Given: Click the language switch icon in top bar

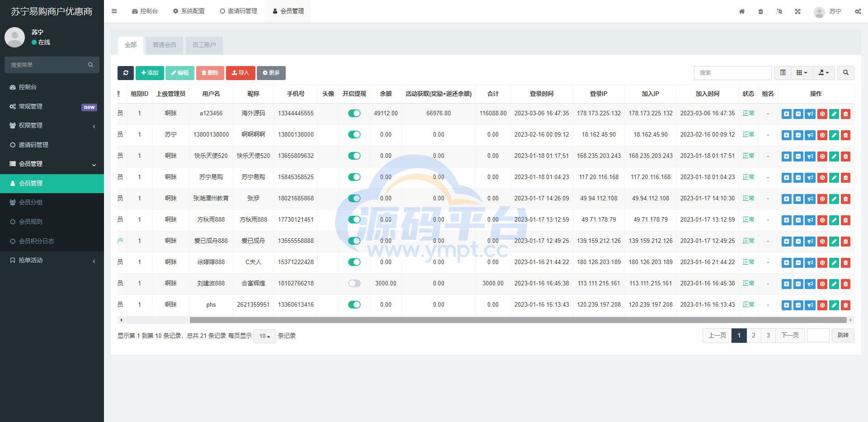Looking at the screenshot, I should pos(779,11).
